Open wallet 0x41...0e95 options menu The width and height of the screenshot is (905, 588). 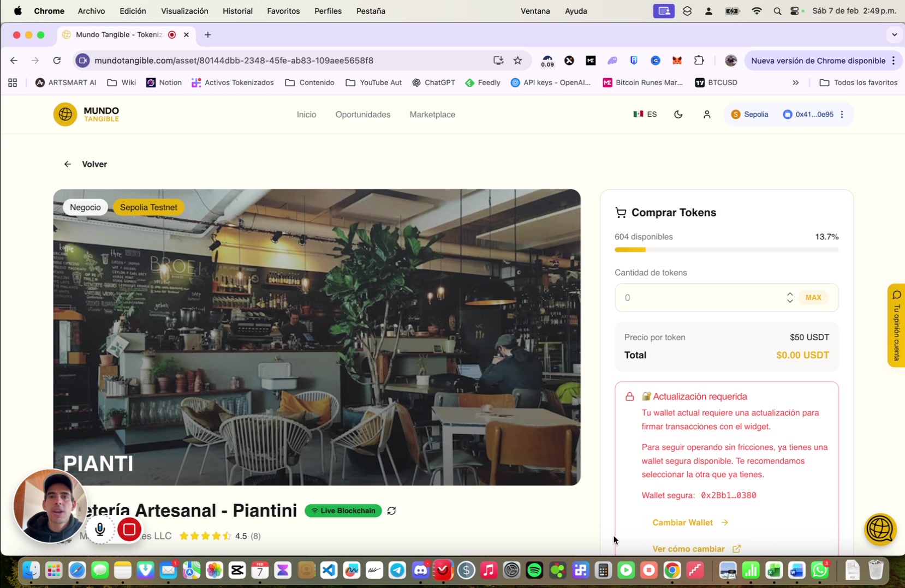(842, 115)
